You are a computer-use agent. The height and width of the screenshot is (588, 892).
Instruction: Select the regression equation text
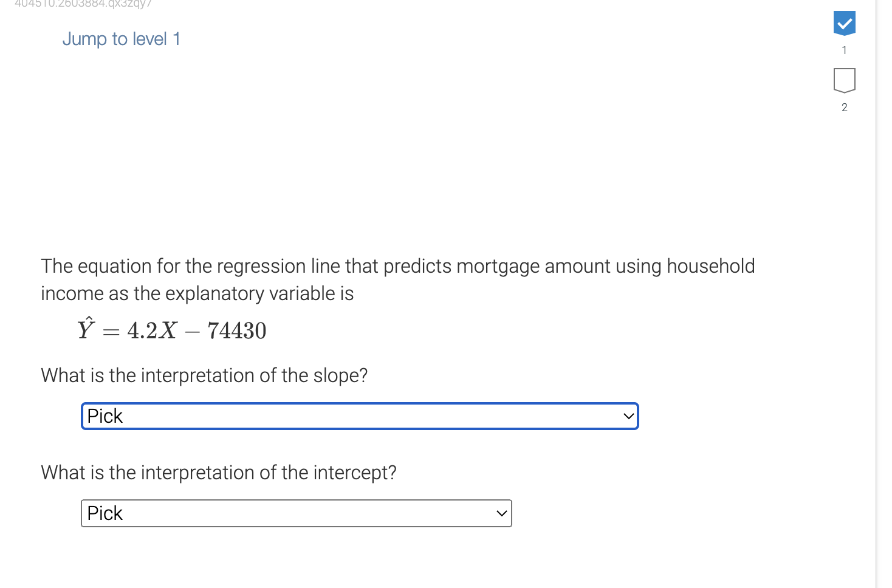(172, 330)
